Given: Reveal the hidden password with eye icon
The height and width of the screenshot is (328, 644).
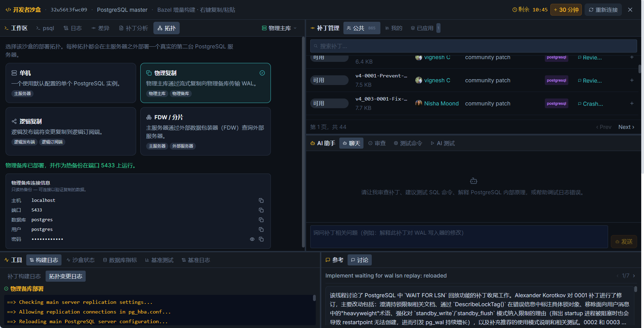Looking at the screenshot, I should (252, 239).
